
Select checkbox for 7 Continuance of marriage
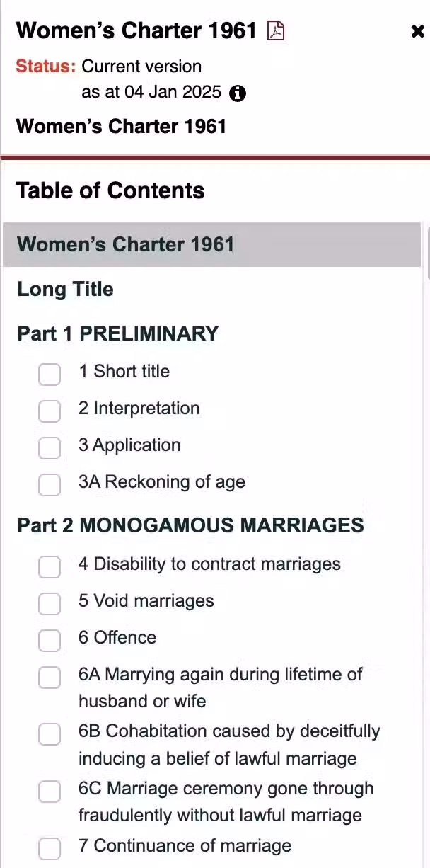[50, 848]
